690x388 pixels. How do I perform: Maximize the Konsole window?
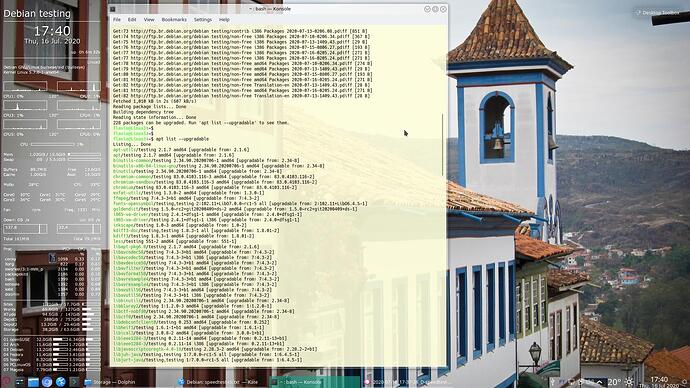(435, 9)
